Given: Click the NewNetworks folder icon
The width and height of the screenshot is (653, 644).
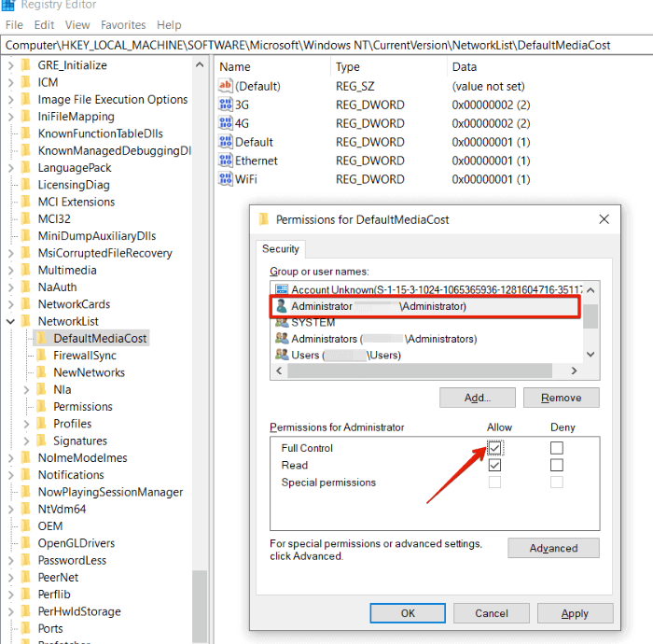Looking at the screenshot, I should coord(41,372).
